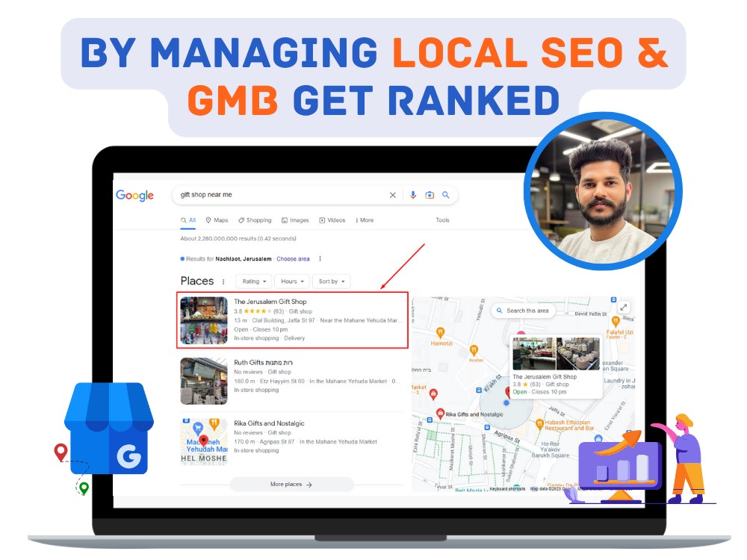Expand the map with fullscreen icon

[x=623, y=307]
